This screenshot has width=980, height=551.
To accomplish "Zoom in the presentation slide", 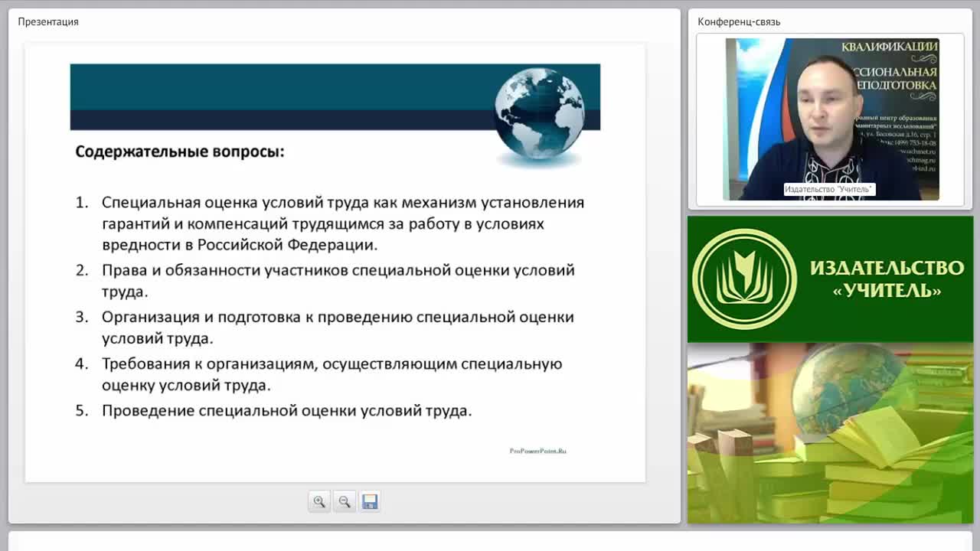I will [319, 502].
